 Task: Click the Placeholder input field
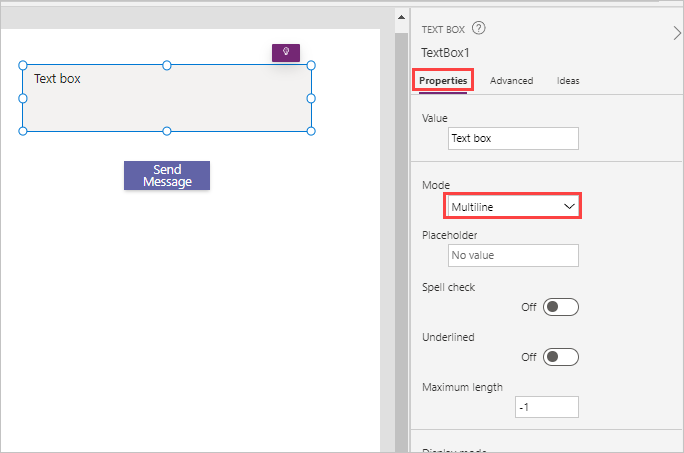pos(513,255)
